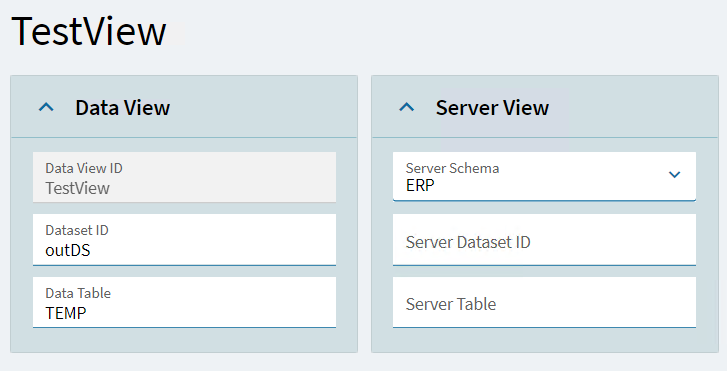Collapse the Server View panel chevron

point(407,108)
